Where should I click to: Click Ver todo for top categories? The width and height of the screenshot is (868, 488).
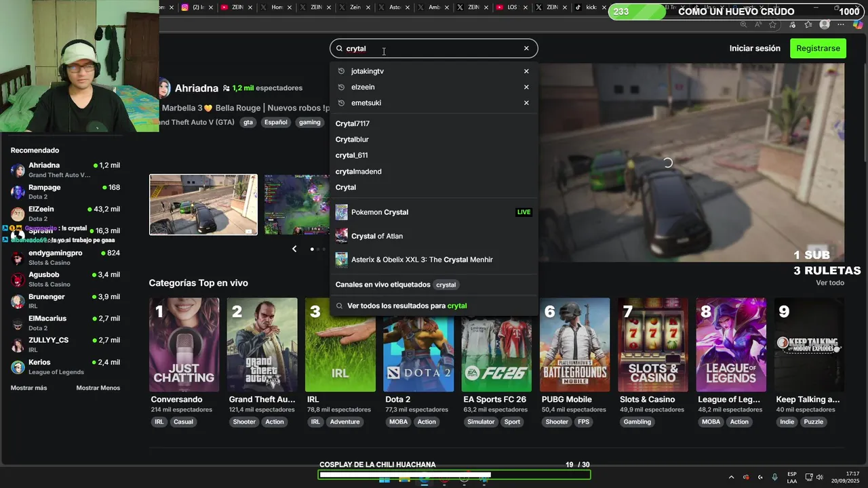[830, 283]
